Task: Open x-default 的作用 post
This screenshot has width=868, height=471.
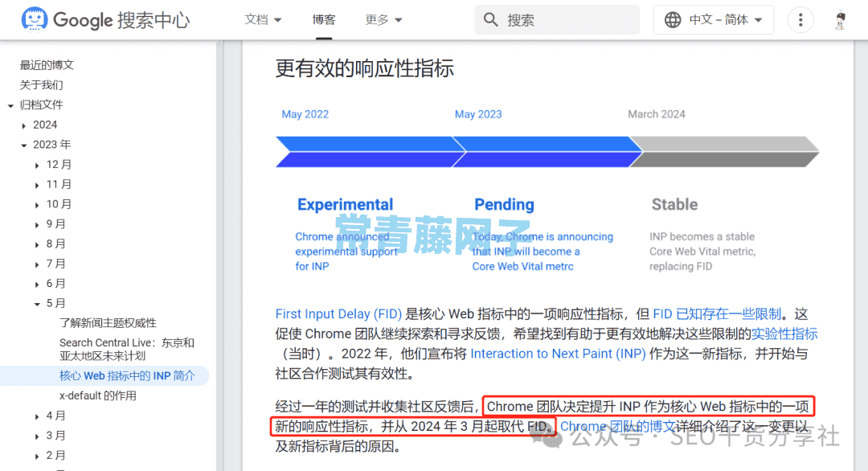Action: coord(98,395)
